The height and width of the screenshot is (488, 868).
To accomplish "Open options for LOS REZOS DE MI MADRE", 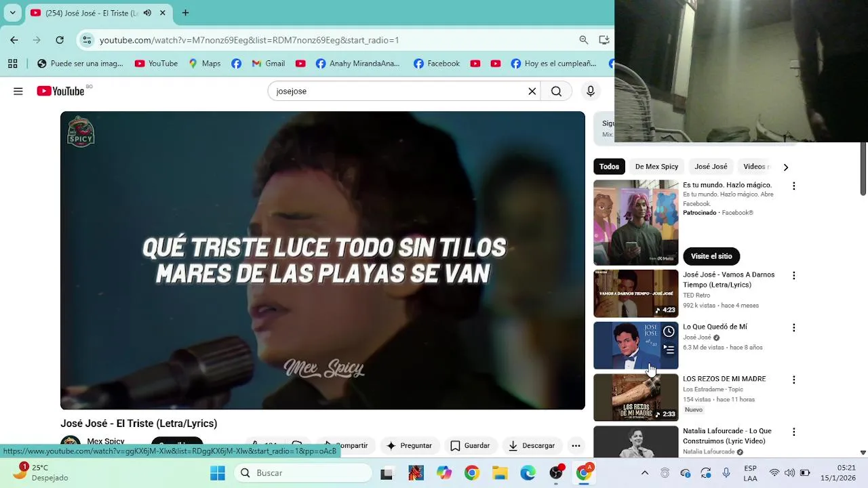I will (x=794, y=380).
